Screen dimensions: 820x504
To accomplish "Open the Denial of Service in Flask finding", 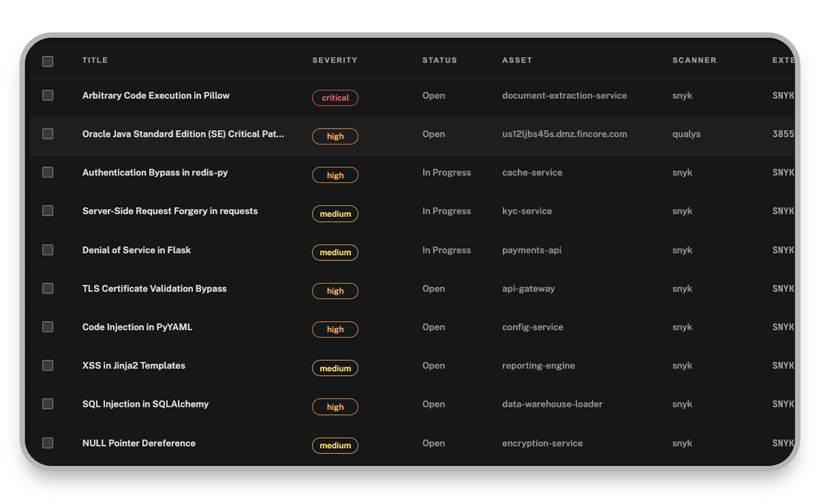I will (136, 250).
